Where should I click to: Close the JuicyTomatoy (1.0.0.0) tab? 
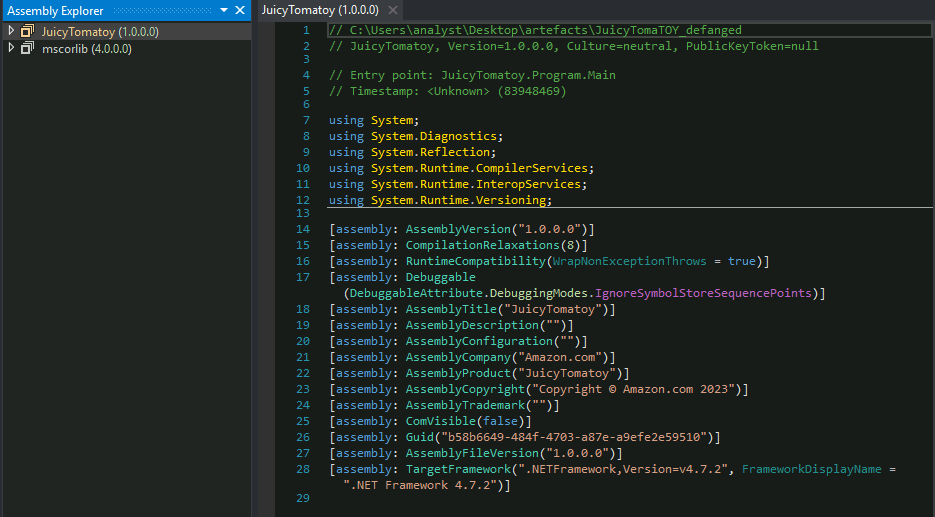(392, 10)
